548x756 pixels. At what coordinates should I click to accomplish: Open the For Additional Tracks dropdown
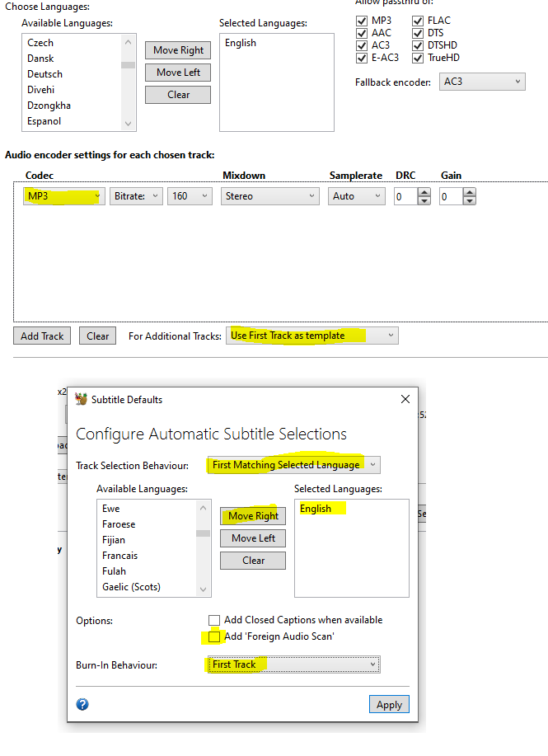pyautogui.click(x=312, y=336)
